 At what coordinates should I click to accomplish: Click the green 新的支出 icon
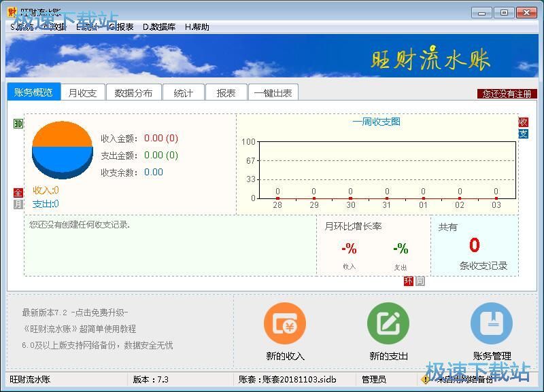[x=388, y=323]
